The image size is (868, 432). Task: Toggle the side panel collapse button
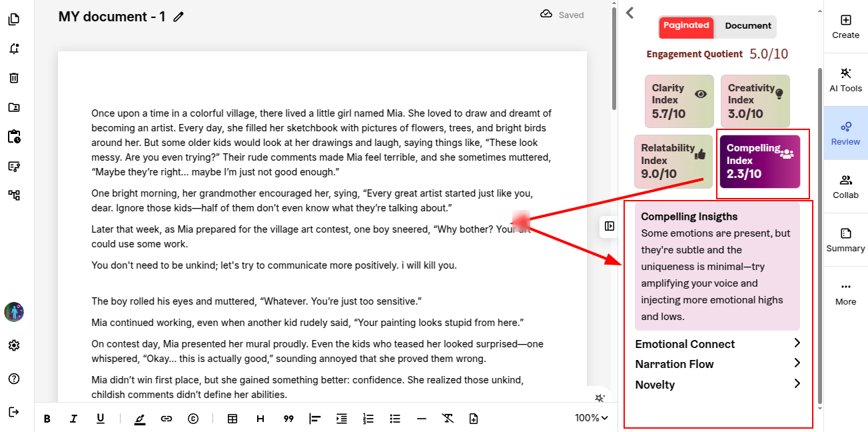click(x=609, y=226)
